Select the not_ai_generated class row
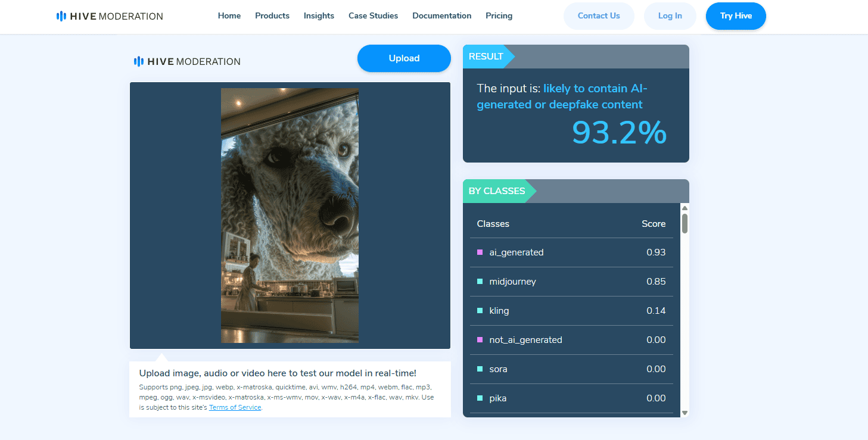Screen dimensions: 868x440 [x=571, y=340]
